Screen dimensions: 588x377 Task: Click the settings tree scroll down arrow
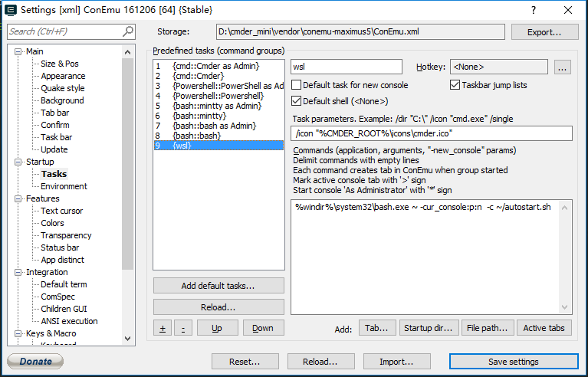click(127, 338)
